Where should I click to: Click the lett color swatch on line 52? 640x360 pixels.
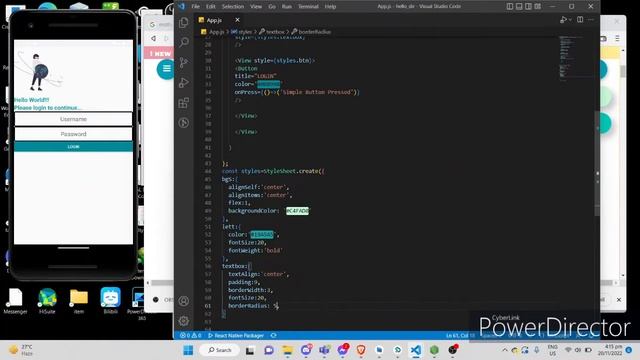262,234
